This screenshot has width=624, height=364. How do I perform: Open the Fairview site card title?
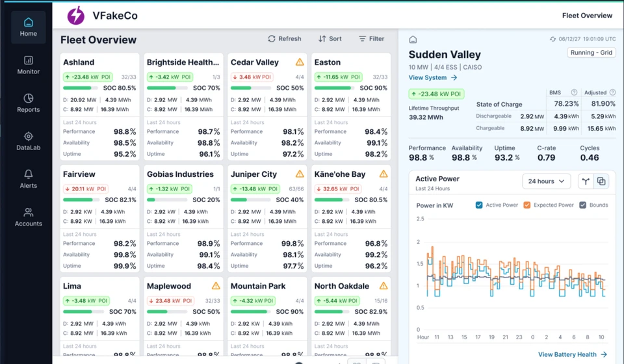point(79,174)
